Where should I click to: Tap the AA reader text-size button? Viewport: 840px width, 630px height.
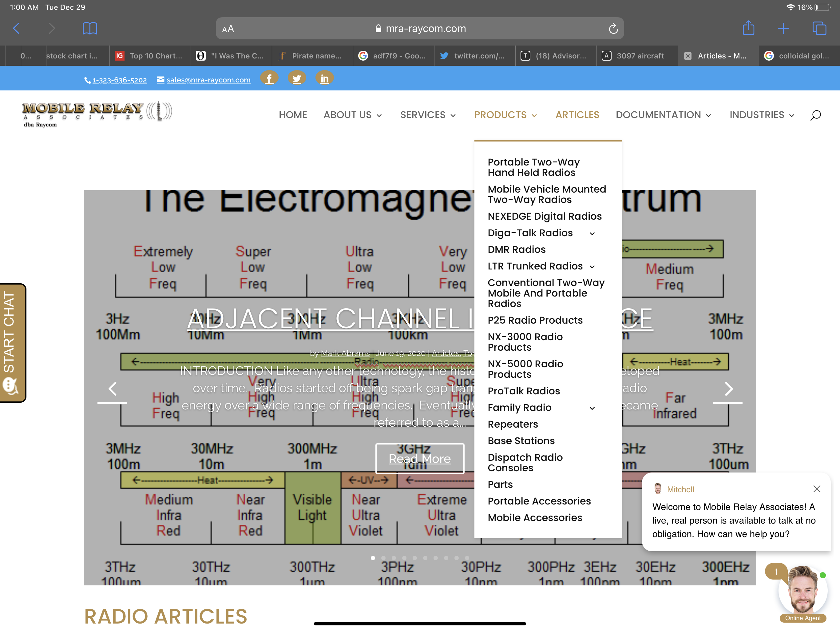pos(228,29)
